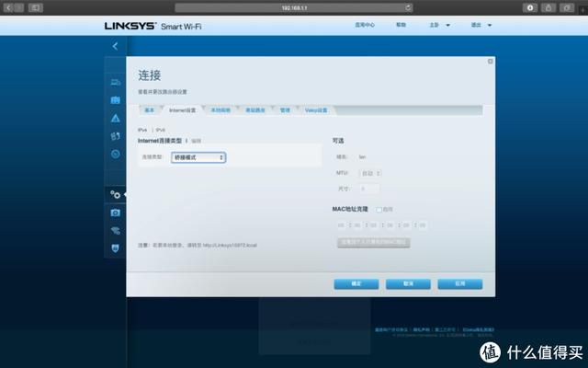This screenshot has width=588, height=368.
Task: Click the first MAC address octet field
Action: point(341,225)
